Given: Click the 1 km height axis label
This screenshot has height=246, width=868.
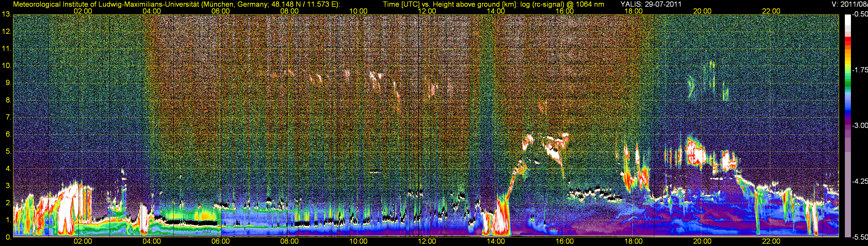Looking at the screenshot, I should [x=8, y=220].
